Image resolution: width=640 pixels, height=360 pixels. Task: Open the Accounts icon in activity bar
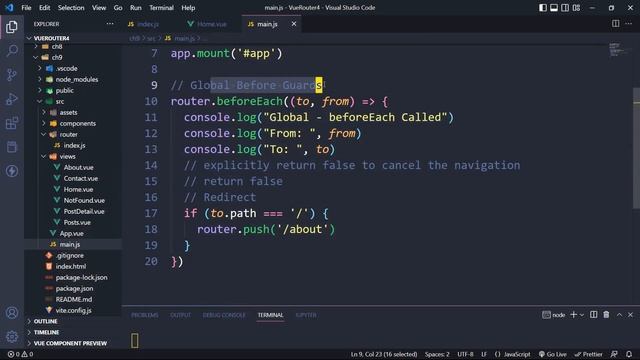coord(12,313)
